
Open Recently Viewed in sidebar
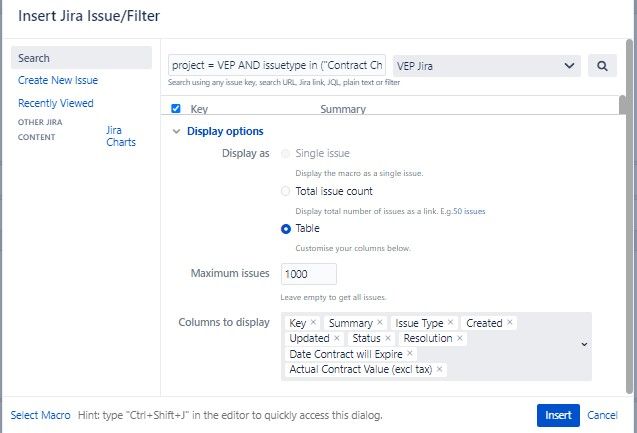56,103
